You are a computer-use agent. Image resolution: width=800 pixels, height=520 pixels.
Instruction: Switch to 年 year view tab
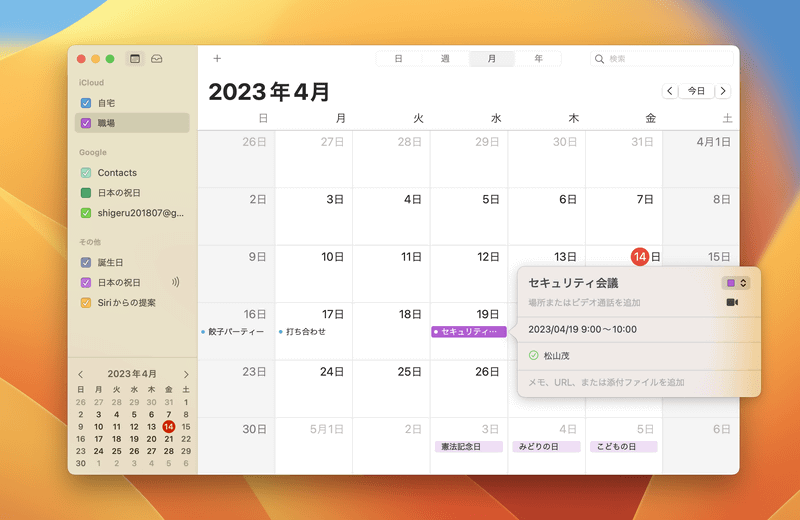tap(538, 59)
